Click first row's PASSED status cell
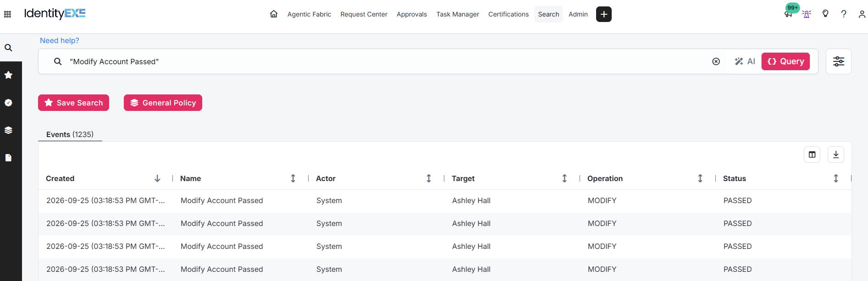This screenshot has width=868, height=281. click(737, 200)
